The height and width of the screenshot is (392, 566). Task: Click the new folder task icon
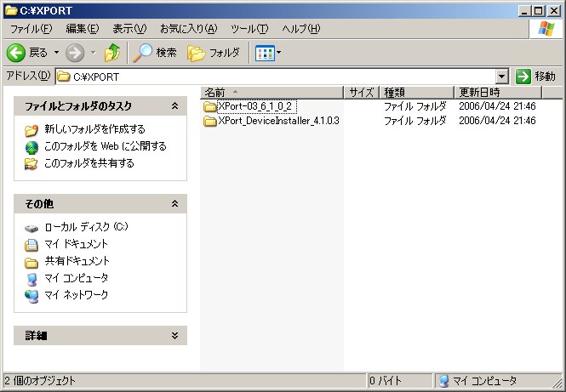31,130
